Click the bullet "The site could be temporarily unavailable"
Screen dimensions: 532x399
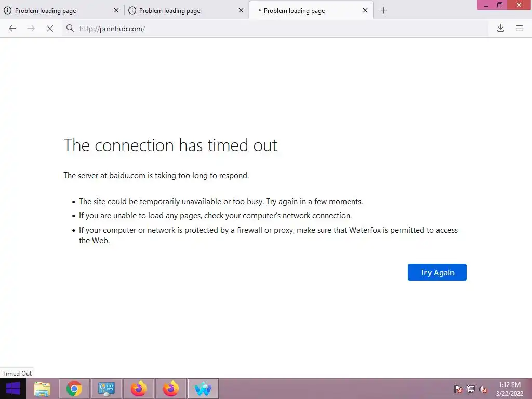tap(221, 202)
